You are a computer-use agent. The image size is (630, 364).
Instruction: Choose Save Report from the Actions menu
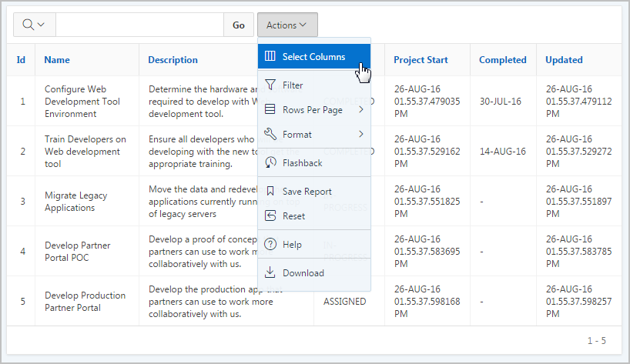pos(307,191)
